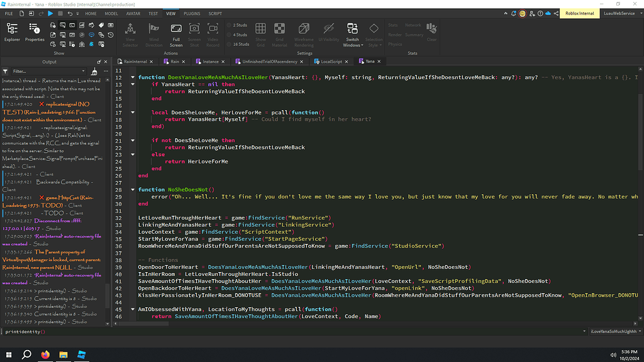Collapse the function at line 12
This screenshot has height=362, width=644.
coord(132,78)
